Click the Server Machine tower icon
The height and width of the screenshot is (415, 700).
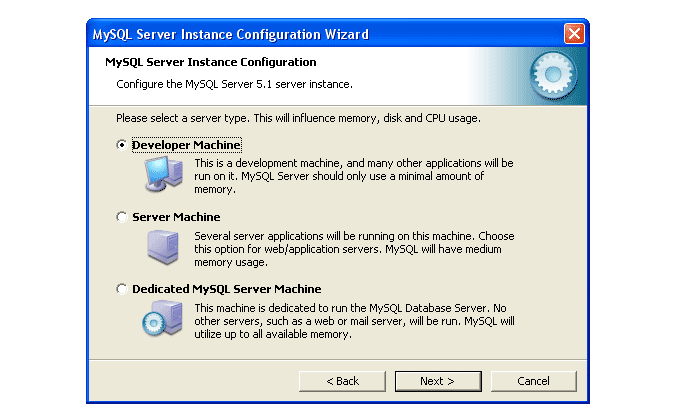(x=160, y=246)
